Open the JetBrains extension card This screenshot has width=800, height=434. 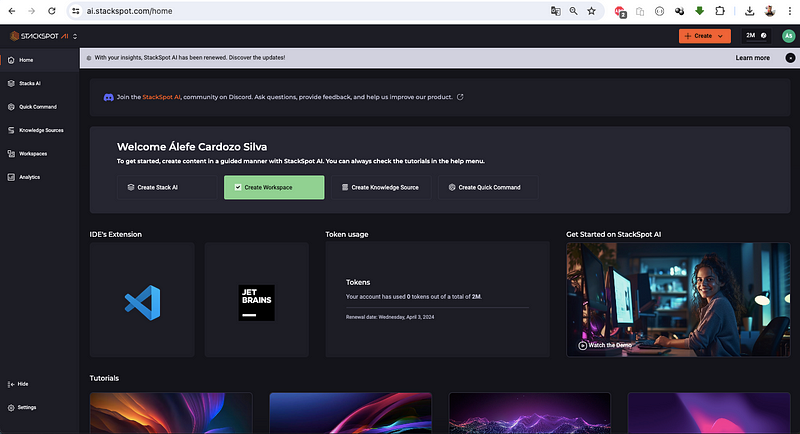(257, 300)
